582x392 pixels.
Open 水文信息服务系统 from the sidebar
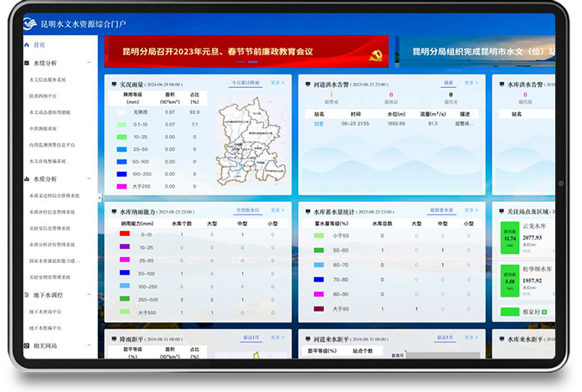point(48,80)
